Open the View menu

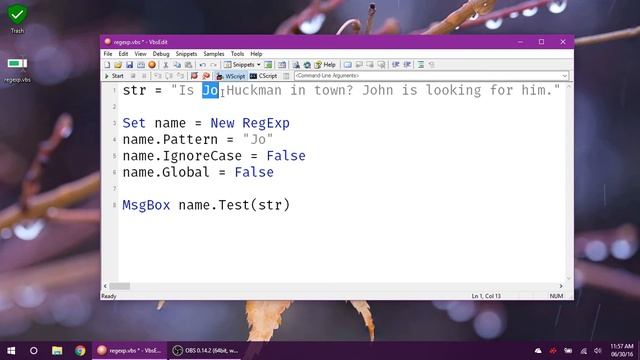click(x=140, y=54)
